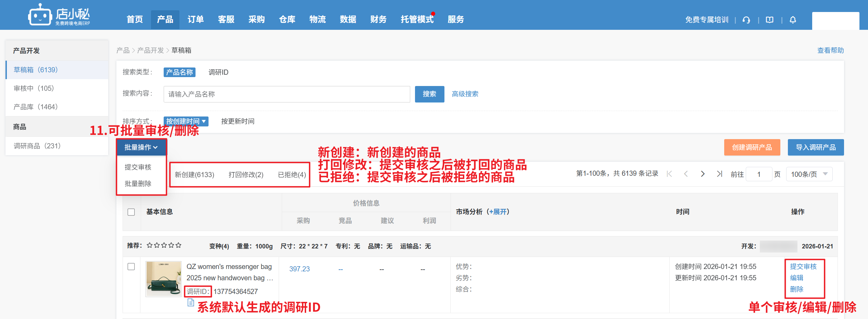Viewport: 868px width, 319px height.
Task: Click the customer service headset icon
Action: pos(746,20)
